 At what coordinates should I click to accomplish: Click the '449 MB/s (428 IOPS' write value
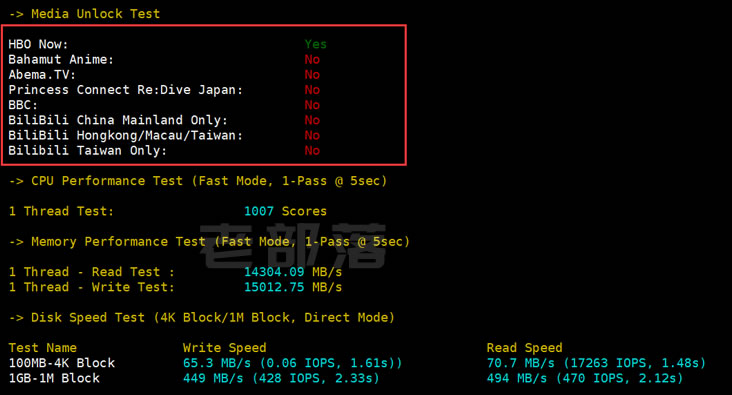pos(255,378)
